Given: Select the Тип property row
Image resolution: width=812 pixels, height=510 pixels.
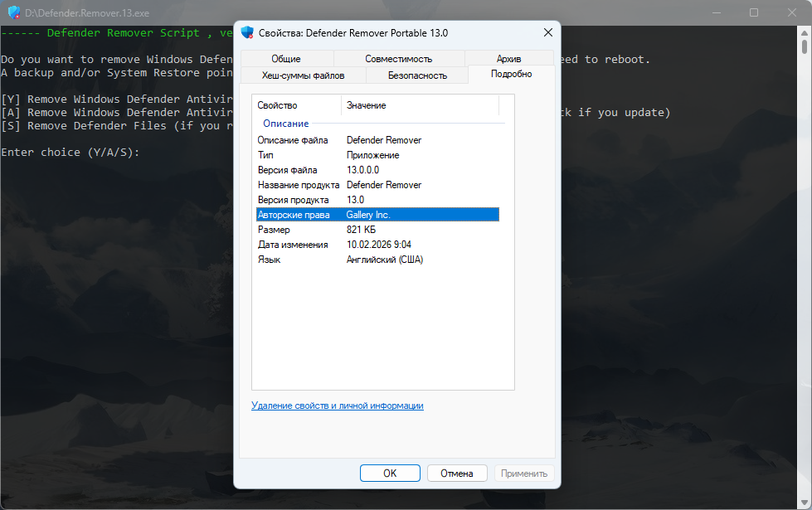Looking at the screenshot, I should 377,155.
